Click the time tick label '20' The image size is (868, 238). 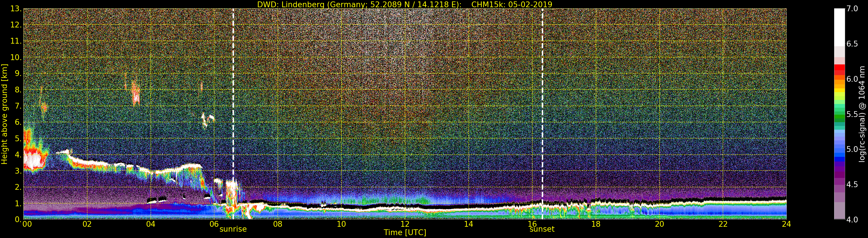click(659, 224)
